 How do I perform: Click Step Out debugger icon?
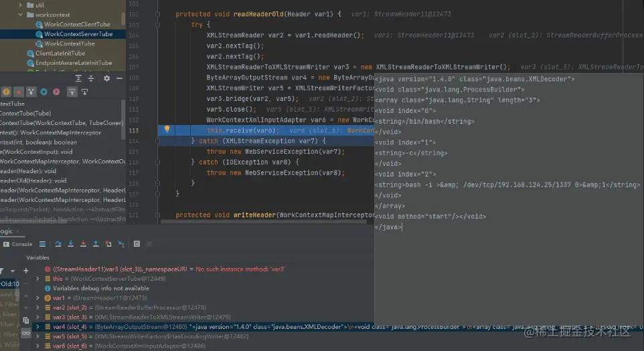tap(96, 244)
